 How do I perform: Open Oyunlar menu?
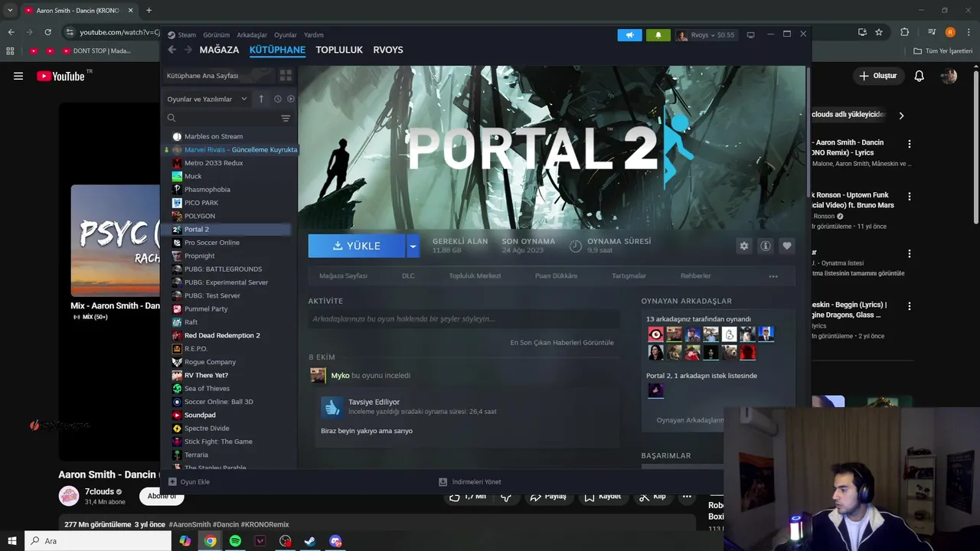coord(286,34)
